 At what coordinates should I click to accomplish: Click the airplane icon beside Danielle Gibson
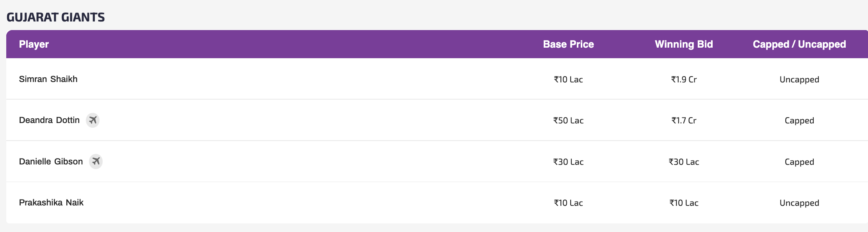pyautogui.click(x=96, y=161)
